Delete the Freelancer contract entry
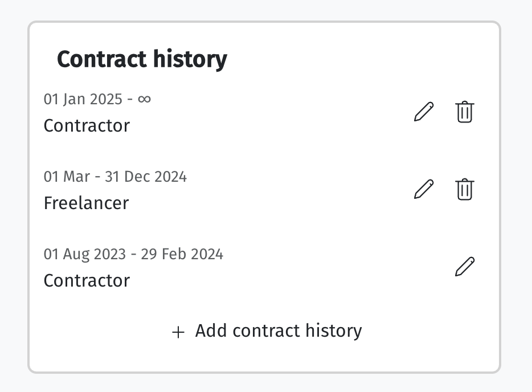Screen dimensions: 532x392 464,189
